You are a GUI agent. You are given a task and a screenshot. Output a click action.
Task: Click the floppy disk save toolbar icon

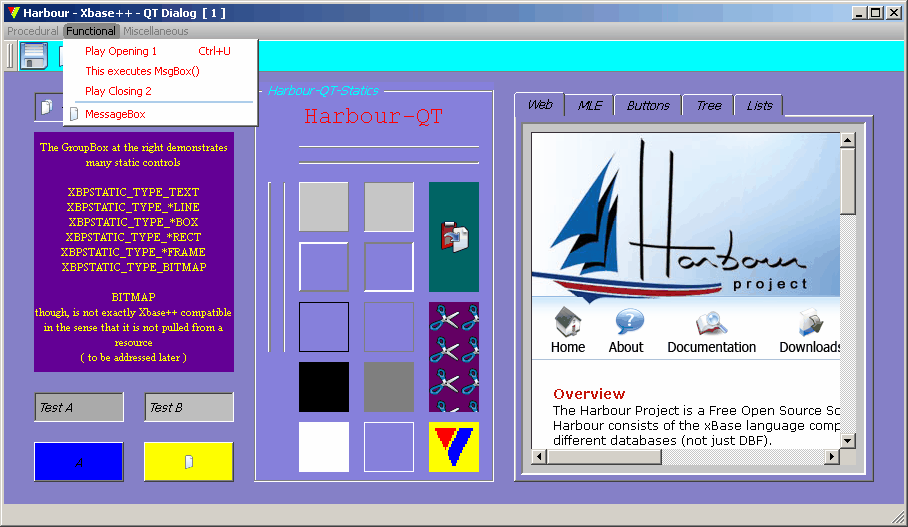(x=34, y=56)
